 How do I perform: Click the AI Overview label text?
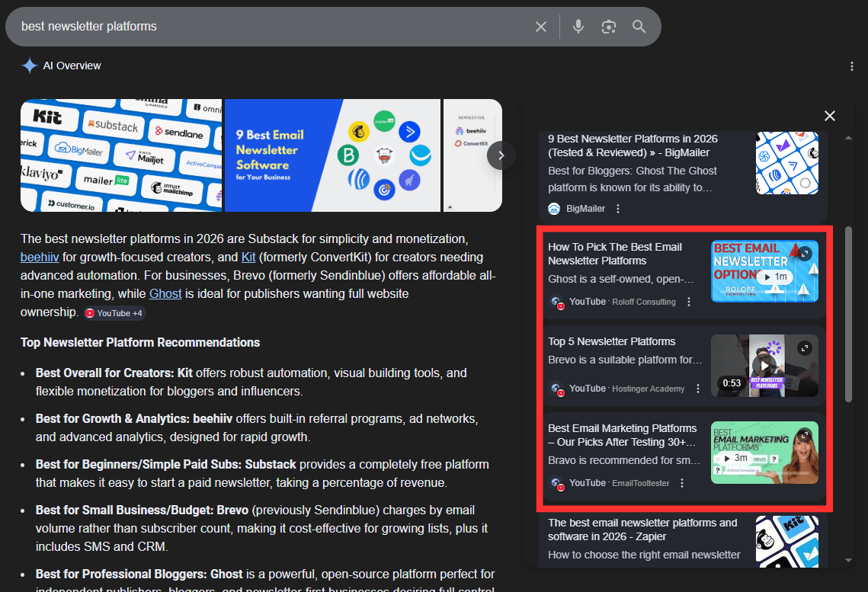72,66
